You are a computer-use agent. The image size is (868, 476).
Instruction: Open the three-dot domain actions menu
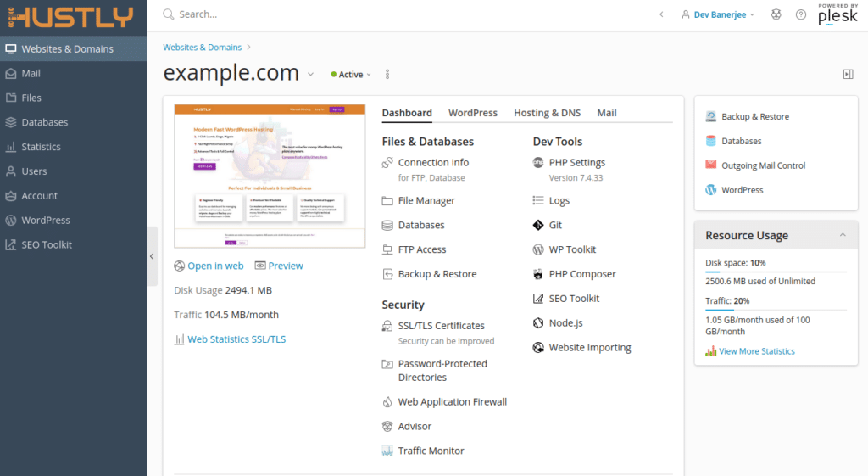pyautogui.click(x=387, y=75)
